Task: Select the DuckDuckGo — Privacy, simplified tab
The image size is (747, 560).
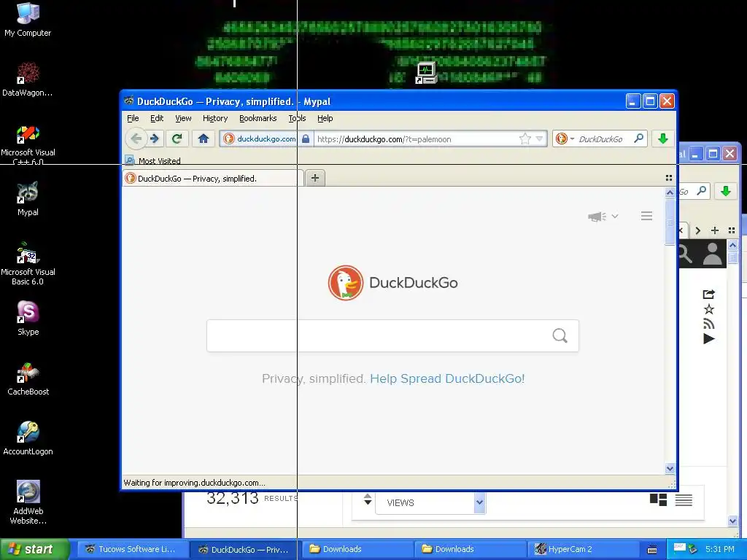Action: pos(214,179)
